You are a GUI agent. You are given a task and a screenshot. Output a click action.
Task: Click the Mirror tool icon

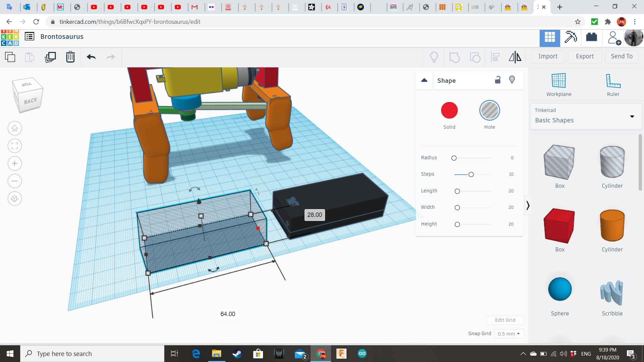click(515, 57)
